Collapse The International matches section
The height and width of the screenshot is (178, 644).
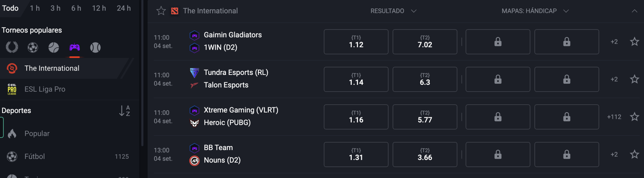(x=634, y=11)
